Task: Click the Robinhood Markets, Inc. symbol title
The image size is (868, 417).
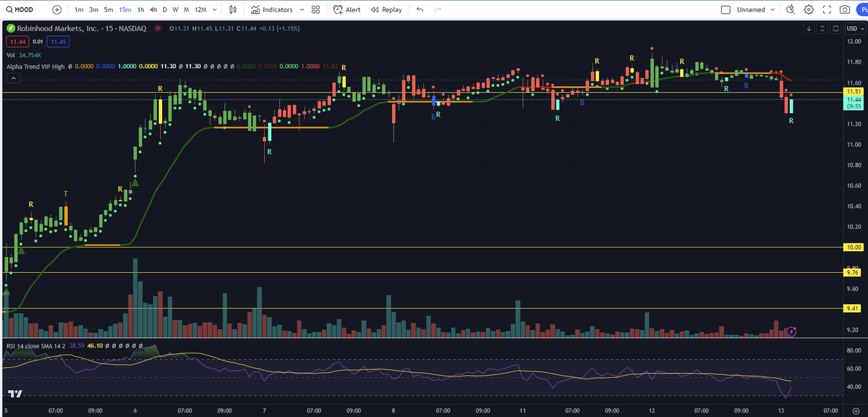Action: click(81, 28)
